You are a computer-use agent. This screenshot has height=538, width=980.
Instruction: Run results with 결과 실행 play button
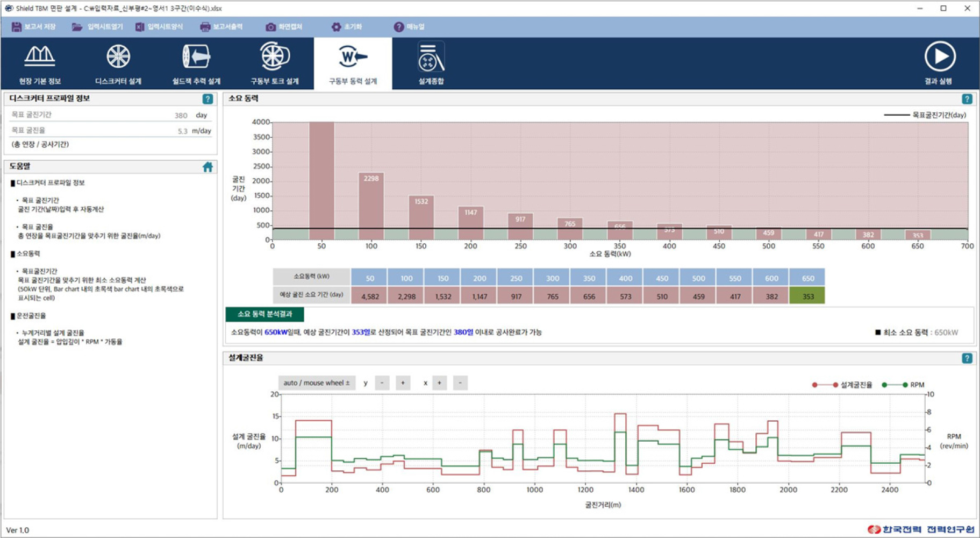[x=939, y=56]
